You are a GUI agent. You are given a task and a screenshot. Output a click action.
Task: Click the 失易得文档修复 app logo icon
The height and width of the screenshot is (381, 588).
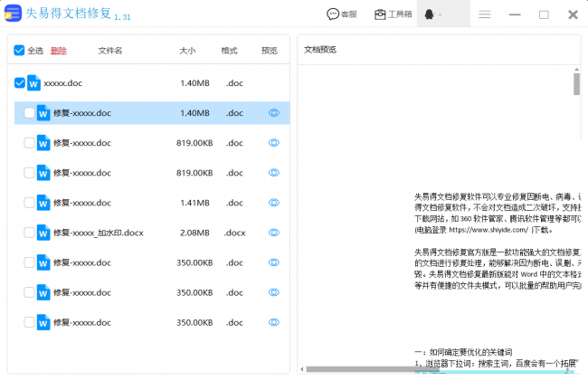(13, 14)
